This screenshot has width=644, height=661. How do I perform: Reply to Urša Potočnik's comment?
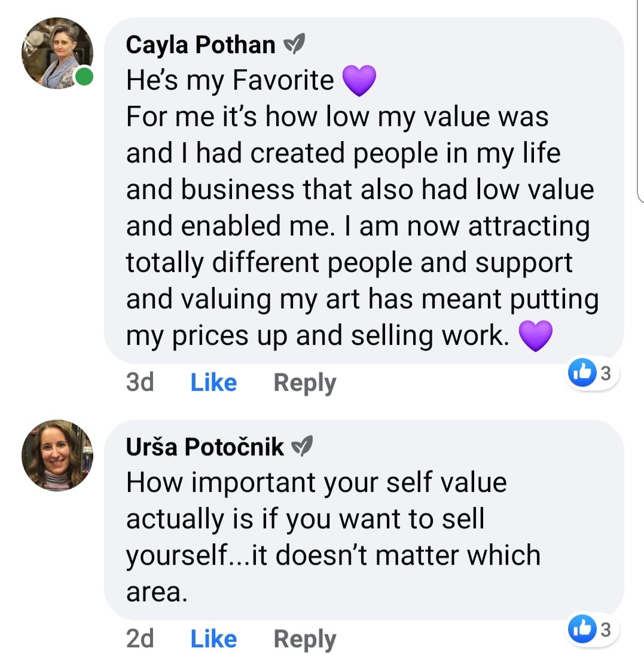click(304, 639)
